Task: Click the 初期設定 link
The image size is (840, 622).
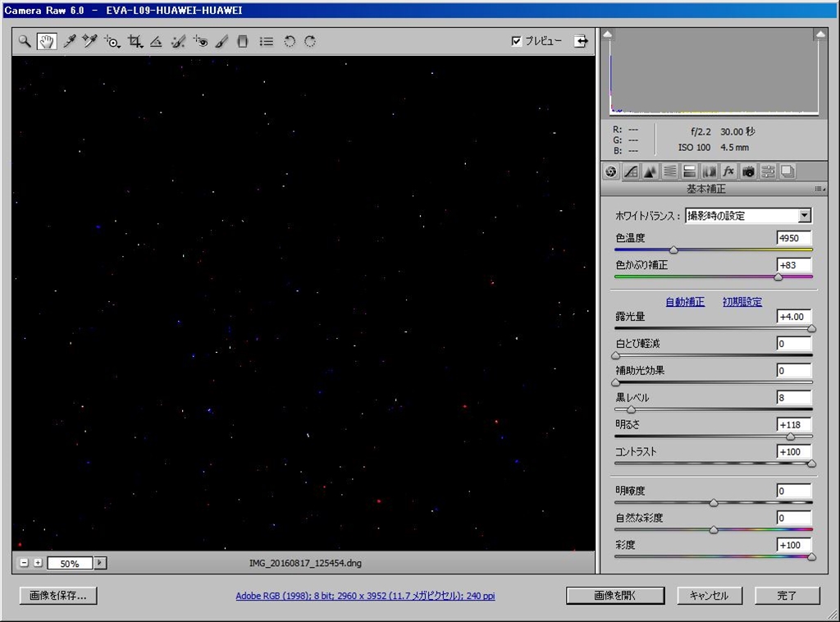Action: tap(742, 302)
